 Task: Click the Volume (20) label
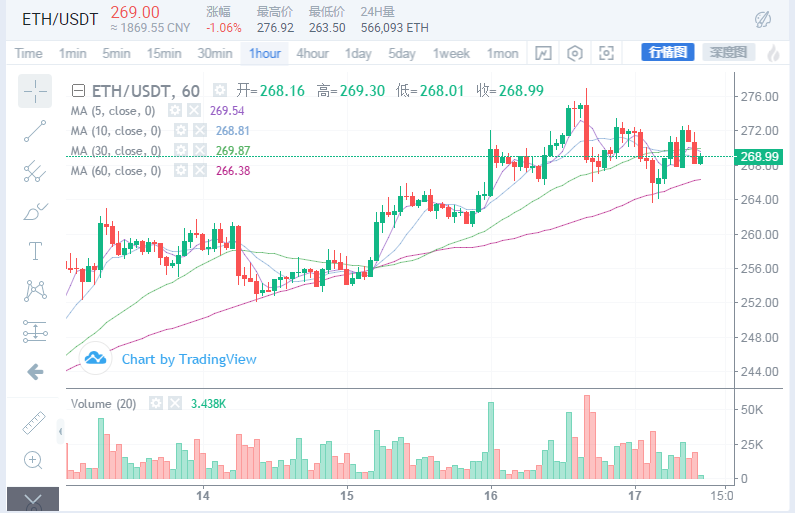click(103, 404)
